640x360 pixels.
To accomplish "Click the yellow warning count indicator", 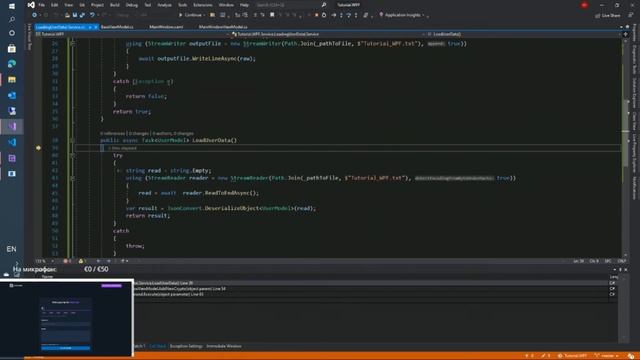I will coord(82,261).
